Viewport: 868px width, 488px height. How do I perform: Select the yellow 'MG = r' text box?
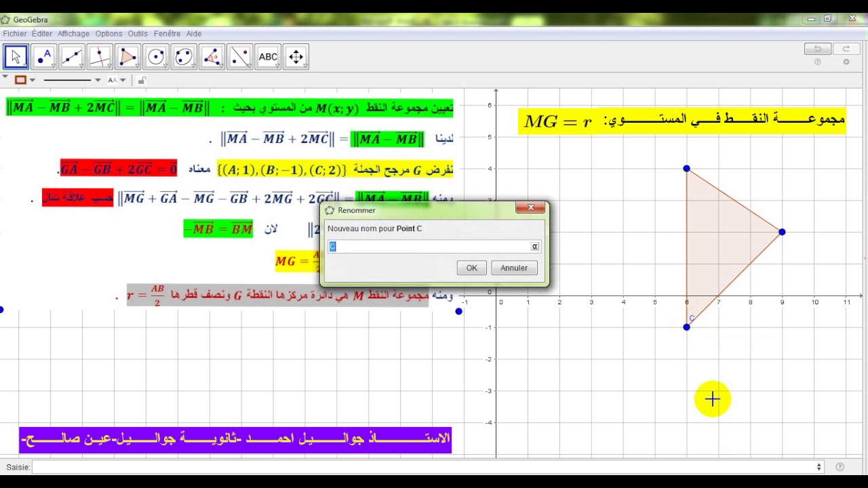click(682, 121)
